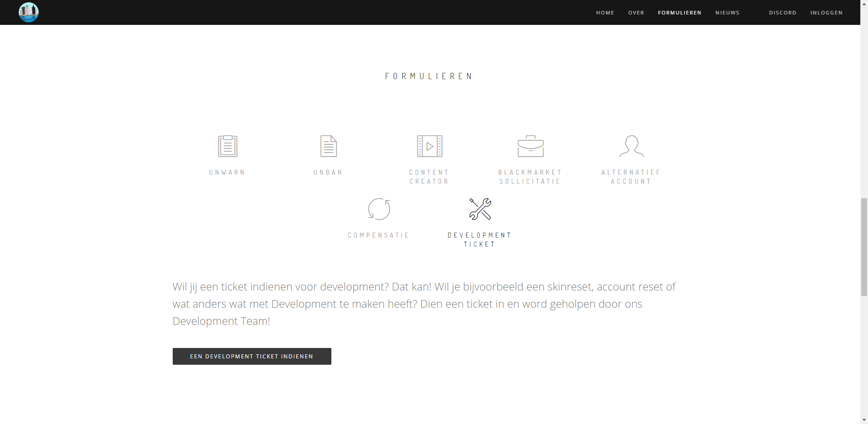Open the Over navigation item
Viewport: 868px width, 424px height.
coord(636,13)
